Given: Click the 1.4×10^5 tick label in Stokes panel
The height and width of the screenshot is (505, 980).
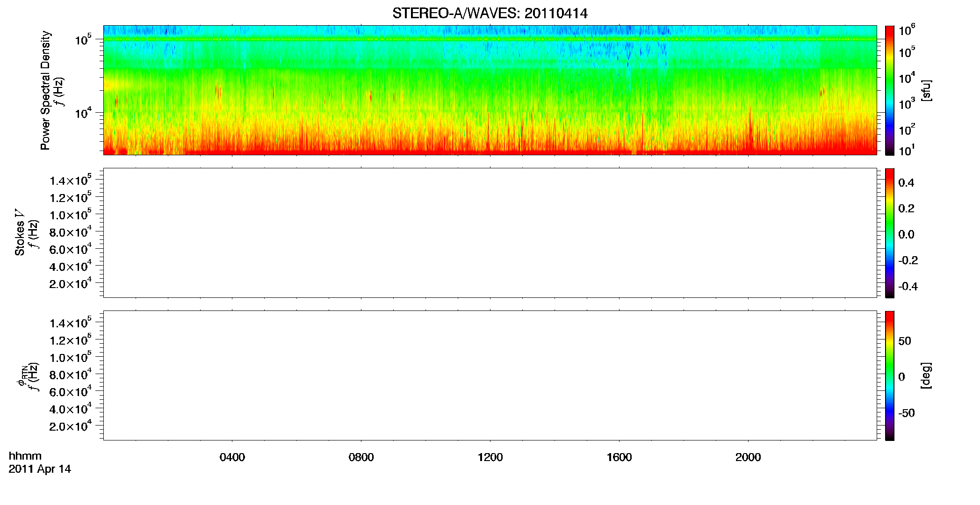Looking at the screenshot, I should pos(71,180).
